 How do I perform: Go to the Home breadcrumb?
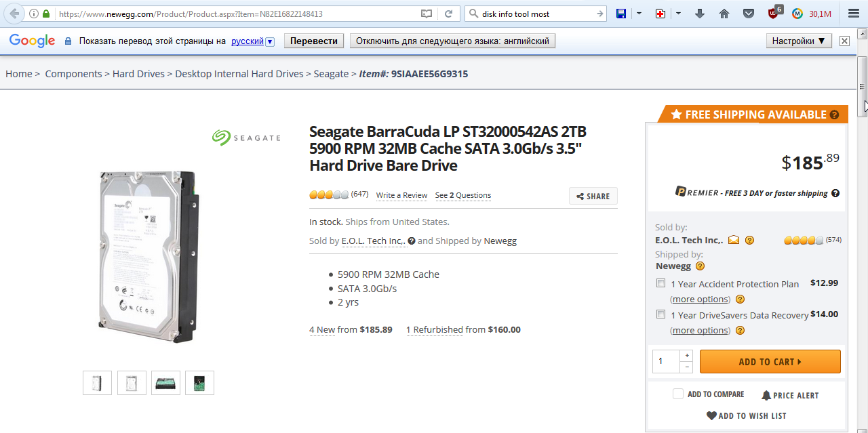pyautogui.click(x=19, y=74)
